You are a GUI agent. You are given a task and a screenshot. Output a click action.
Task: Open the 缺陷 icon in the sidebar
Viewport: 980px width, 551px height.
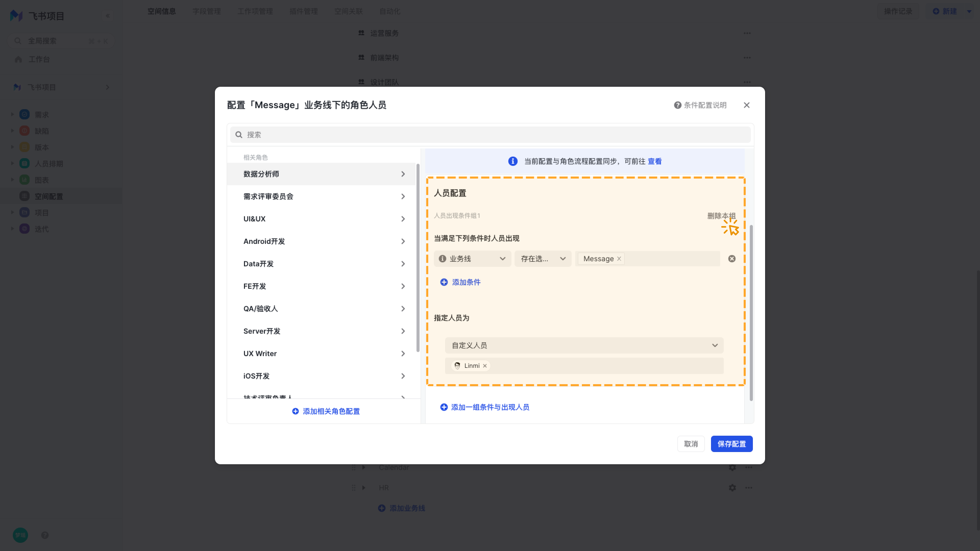tap(24, 131)
